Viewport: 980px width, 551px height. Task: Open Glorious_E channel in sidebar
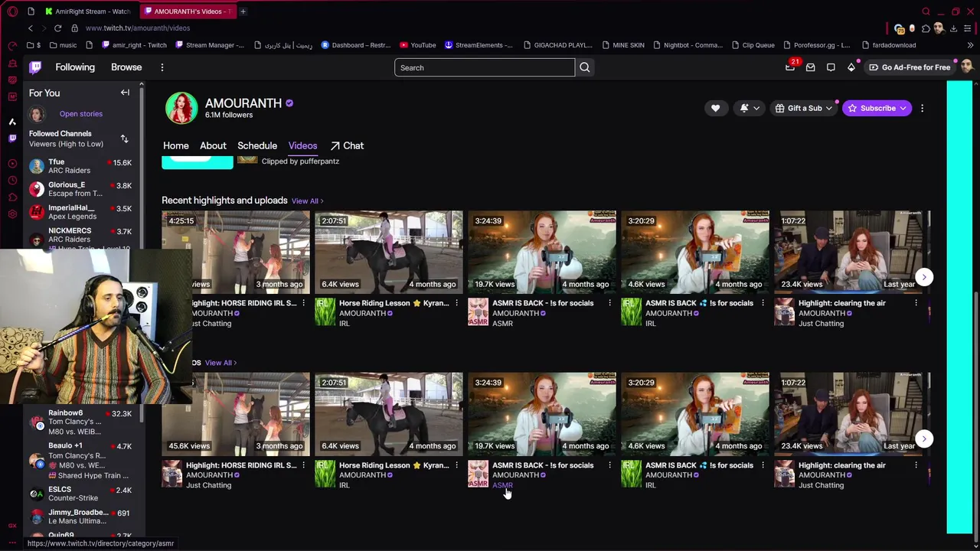tap(80, 189)
